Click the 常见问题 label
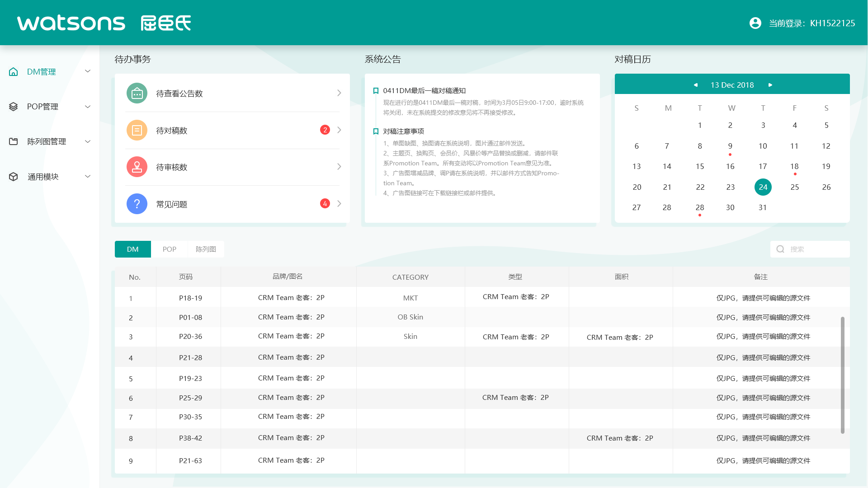868x488 pixels. (172, 204)
